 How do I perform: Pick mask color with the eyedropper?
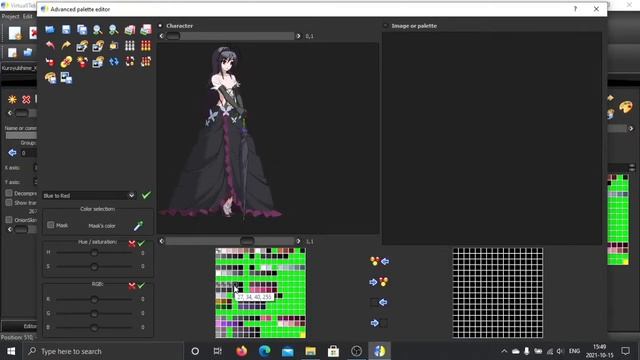(x=138, y=225)
